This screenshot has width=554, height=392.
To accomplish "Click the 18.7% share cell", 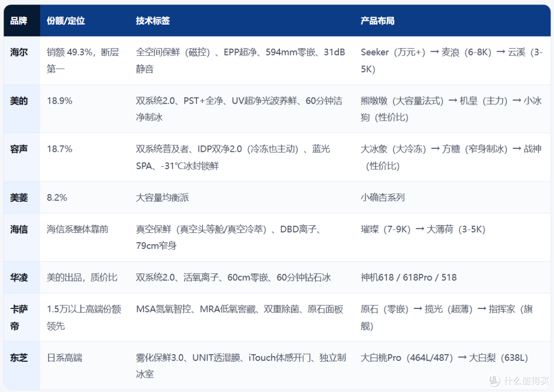I will point(85,158).
